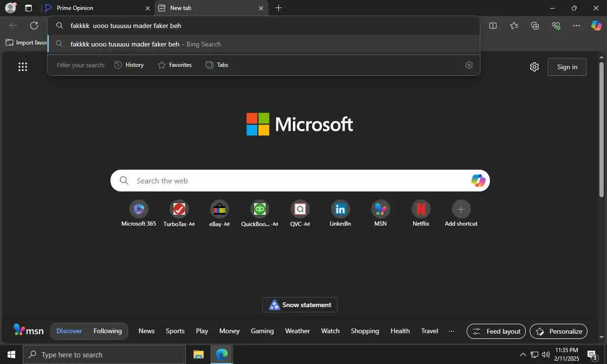
Task: Show hidden system tray icons chevron
Action: click(523, 355)
